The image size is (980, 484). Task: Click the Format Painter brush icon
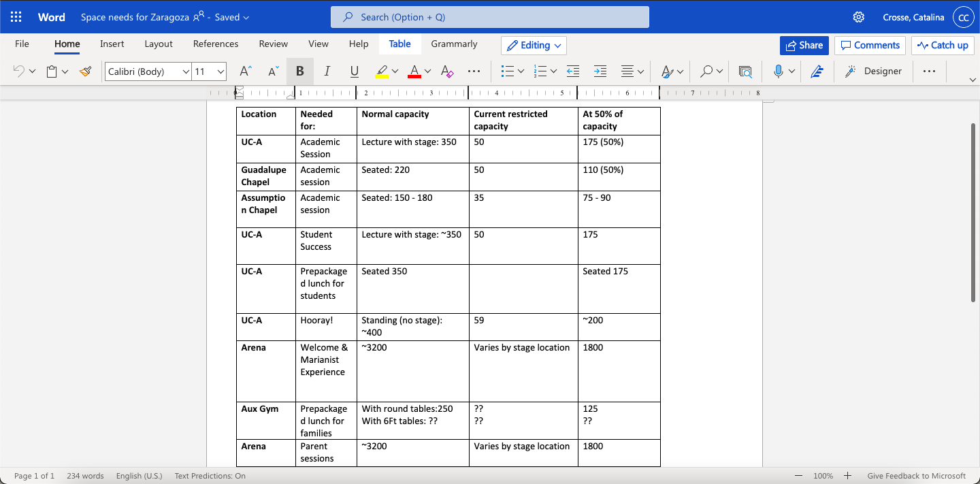(x=85, y=71)
